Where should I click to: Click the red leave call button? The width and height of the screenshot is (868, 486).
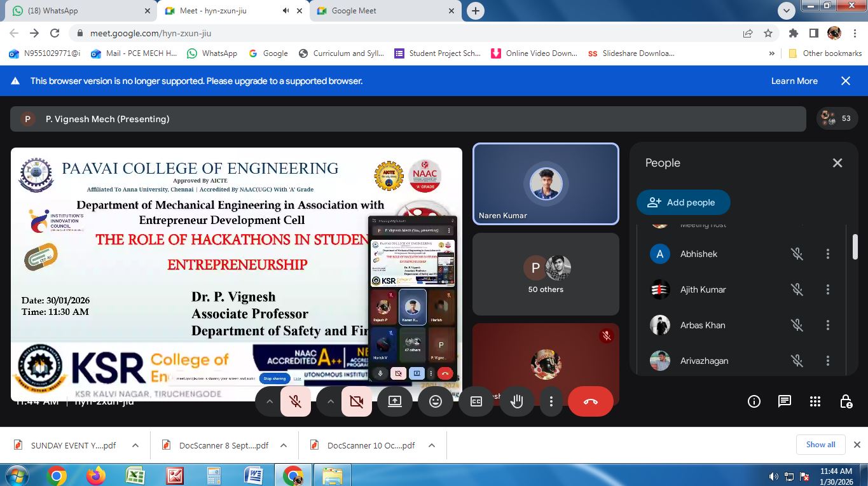click(x=590, y=401)
